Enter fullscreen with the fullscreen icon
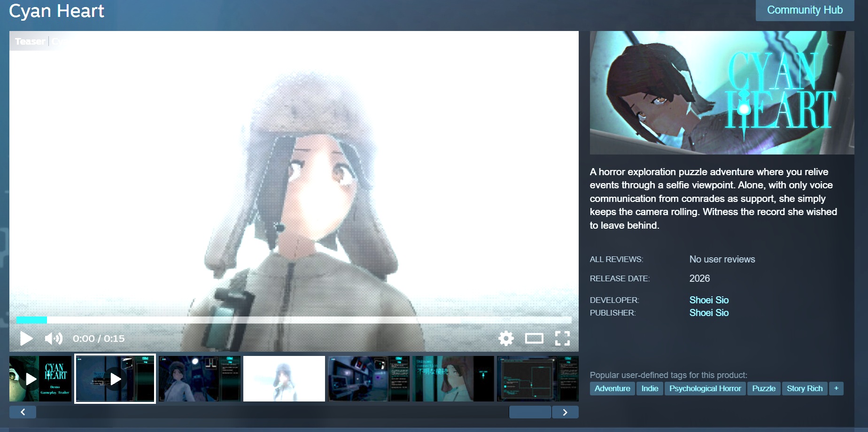 (x=562, y=338)
